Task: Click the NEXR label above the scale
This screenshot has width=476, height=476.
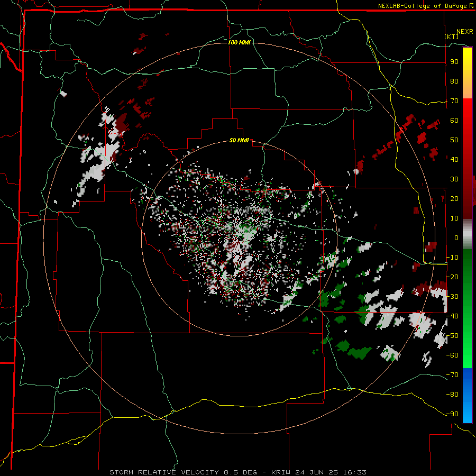Action: [x=464, y=32]
